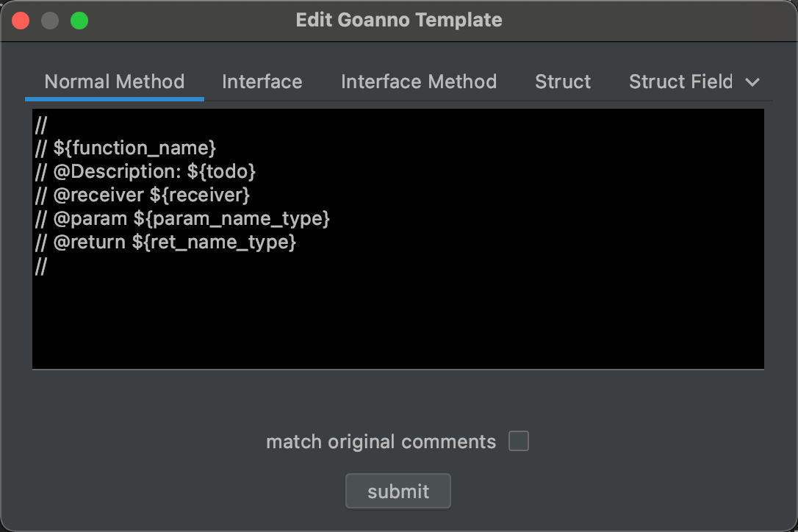Screen dimensions: 798x532
Task: Set cursor on @return ${ret_name_type} line
Action: tap(165, 242)
